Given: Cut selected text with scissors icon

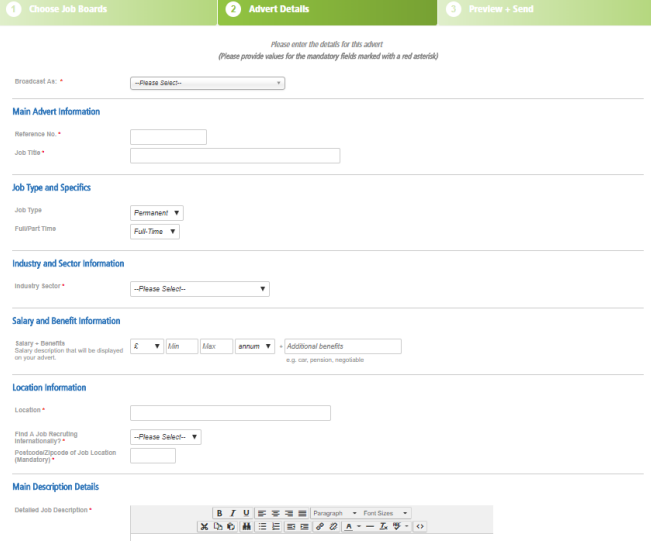Looking at the screenshot, I should pyautogui.click(x=204, y=526).
